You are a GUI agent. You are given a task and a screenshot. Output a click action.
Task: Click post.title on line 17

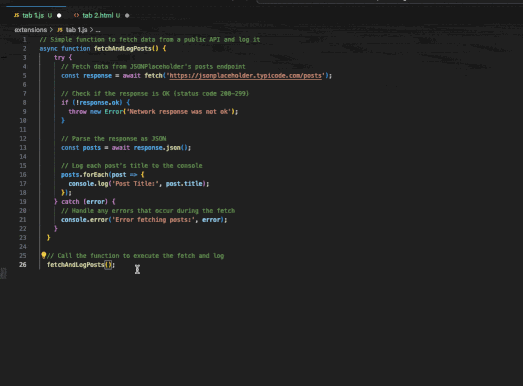[184, 184]
